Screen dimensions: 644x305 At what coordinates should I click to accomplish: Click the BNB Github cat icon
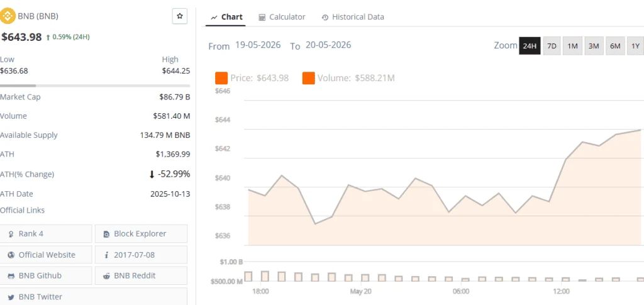click(11, 276)
